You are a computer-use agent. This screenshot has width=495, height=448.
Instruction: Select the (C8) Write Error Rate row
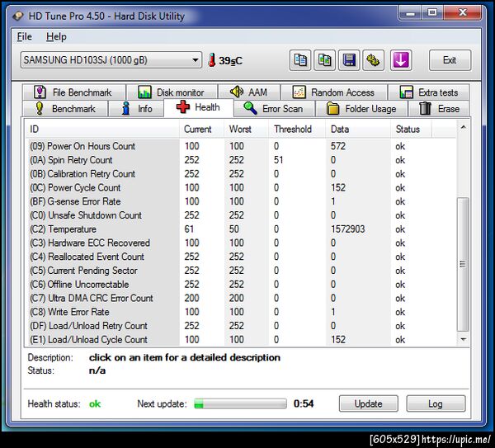tap(241, 312)
